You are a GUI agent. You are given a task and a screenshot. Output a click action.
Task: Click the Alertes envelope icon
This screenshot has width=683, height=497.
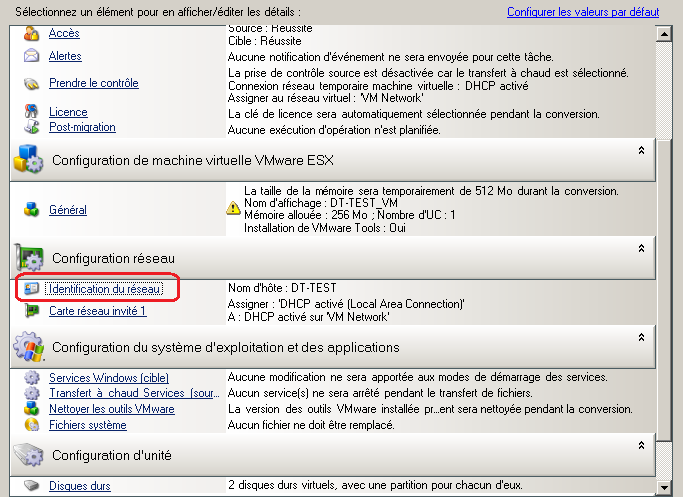31,56
